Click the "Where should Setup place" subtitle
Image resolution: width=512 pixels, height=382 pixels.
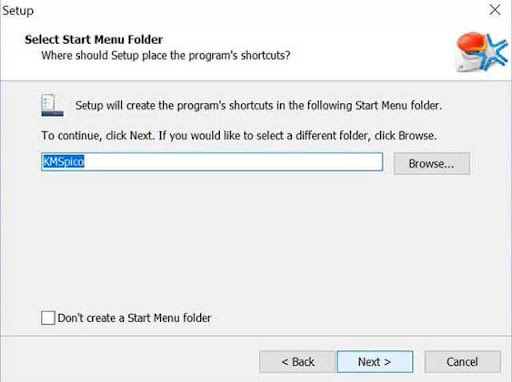166,55
